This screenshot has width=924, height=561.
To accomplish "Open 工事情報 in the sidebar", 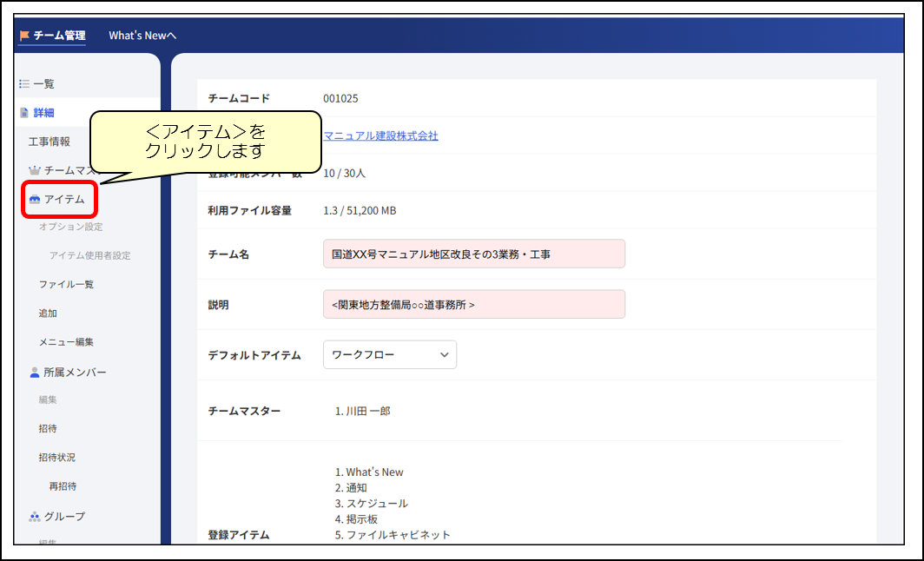I will [x=49, y=142].
